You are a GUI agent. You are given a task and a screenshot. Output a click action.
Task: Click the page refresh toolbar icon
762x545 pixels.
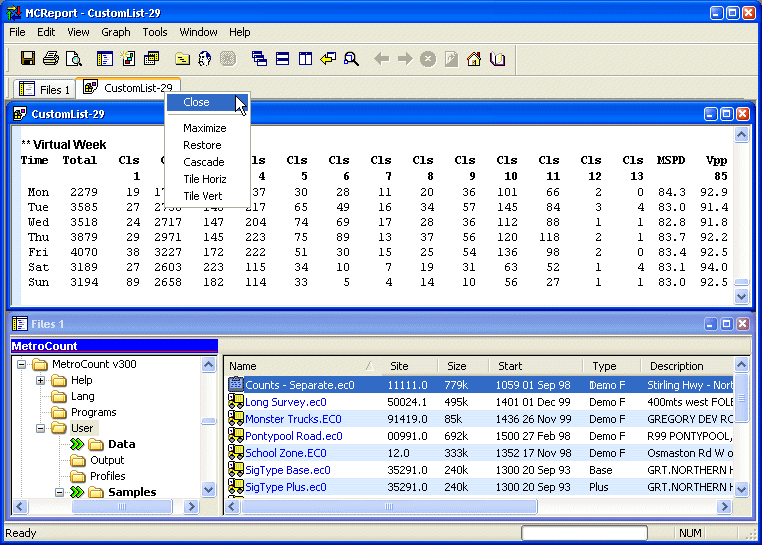(x=451, y=59)
